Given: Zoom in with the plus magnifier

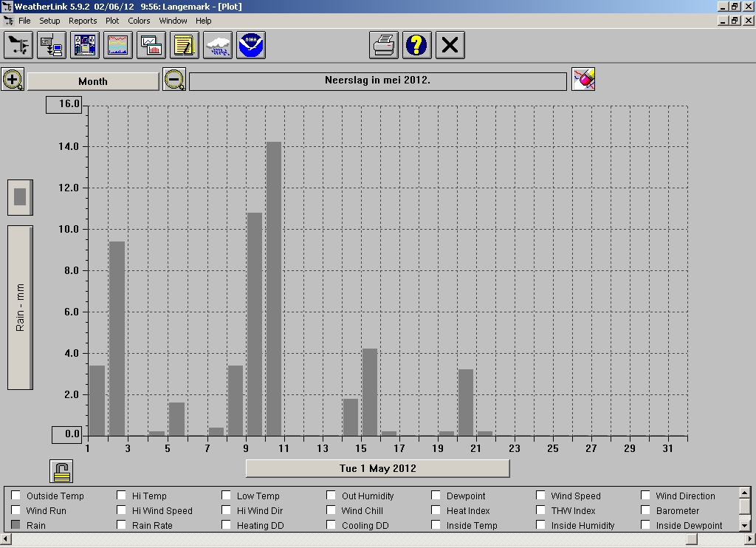Looking at the screenshot, I should pos(13,80).
